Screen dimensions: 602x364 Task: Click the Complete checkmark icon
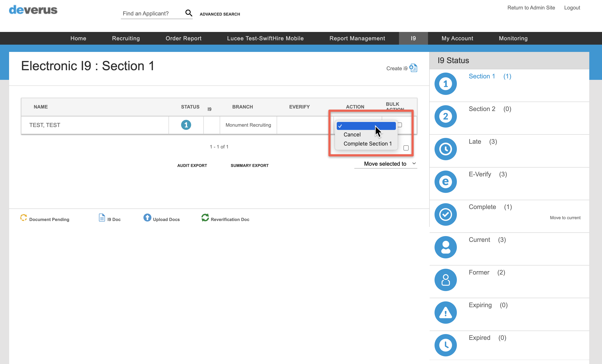[x=445, y=214]
